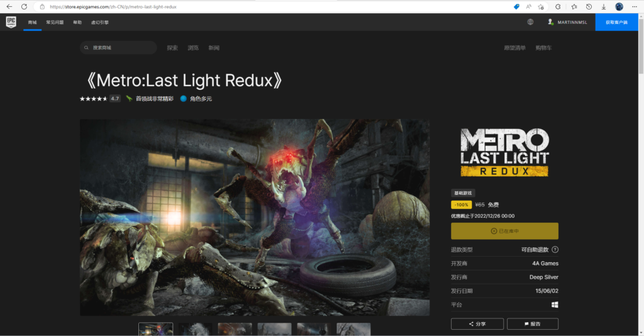644x336 pixels.
Task: Click the 4.7 rating value
Action: (x=115, y=99)
